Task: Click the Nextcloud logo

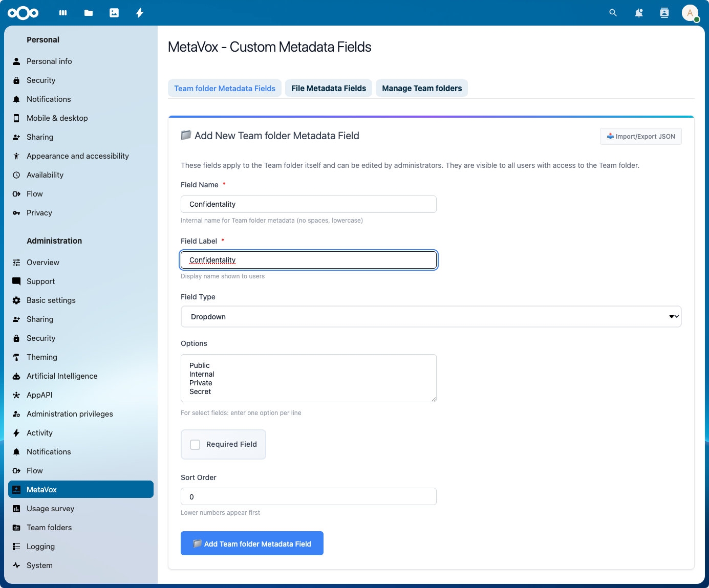Action: pyautogui.click(x=23, y=13)
